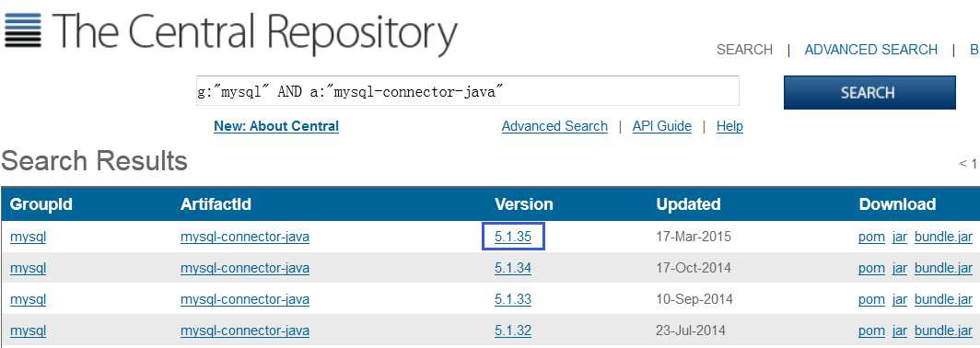Image resolution: width=980 pixels, height=348 pixels.
Task: Download bundle.jar for version 5.1.33
Action: [943, 300]
